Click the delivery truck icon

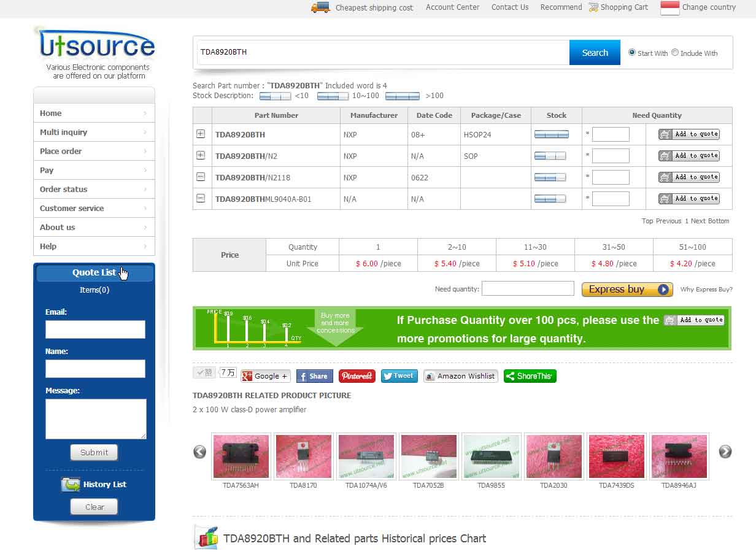coord(320,7)
